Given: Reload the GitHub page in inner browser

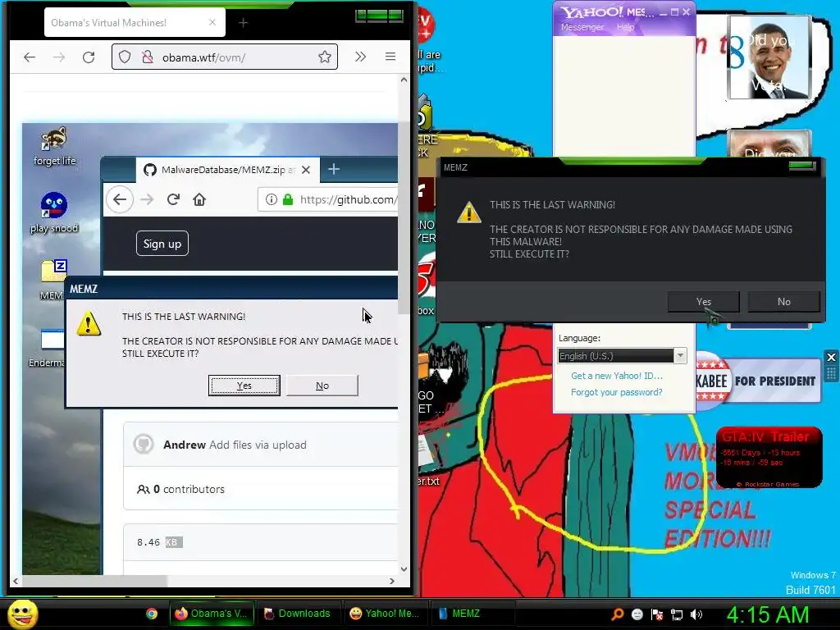Looking at the screenshot, I should 172,200.
